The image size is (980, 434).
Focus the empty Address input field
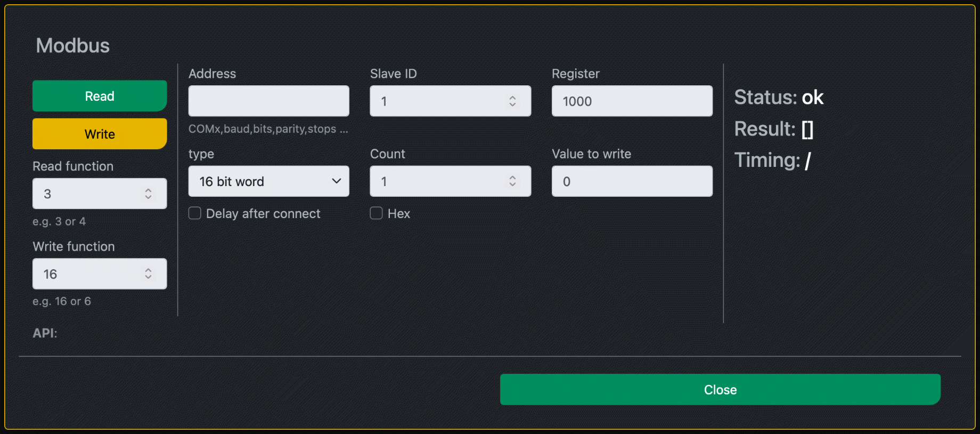tap(268, 101)
